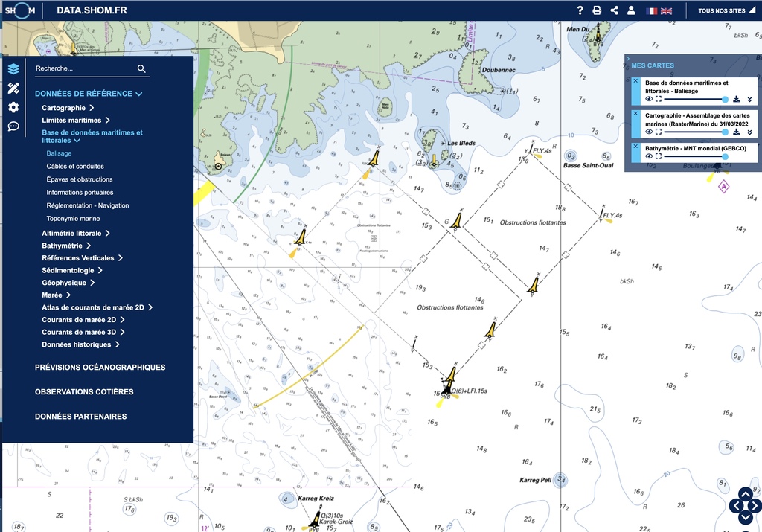Image resolution: width=762 pixels, height=532 pixels.
Task: Remove the RasterMarine layer with its X
Action: [x=635, y=113]
